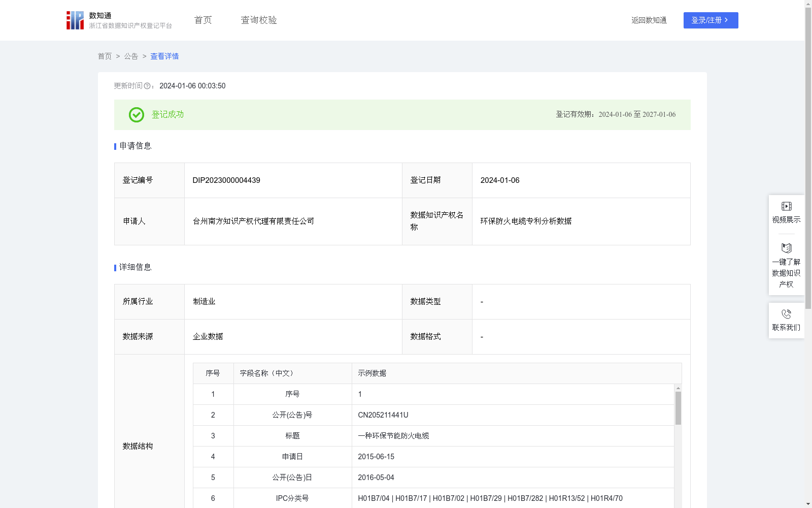Select the name 环保防火电缆专利分析数据

click(x=526, y=221)
